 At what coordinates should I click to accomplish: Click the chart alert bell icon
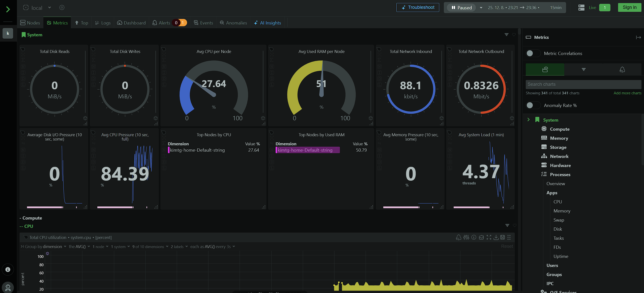click(x=458, y=237)
